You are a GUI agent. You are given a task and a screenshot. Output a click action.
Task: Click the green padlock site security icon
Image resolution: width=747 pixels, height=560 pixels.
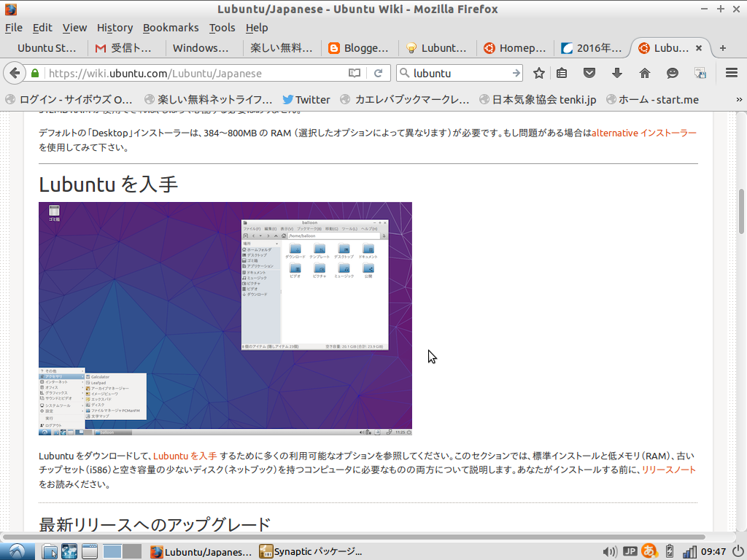pos(35,74)
